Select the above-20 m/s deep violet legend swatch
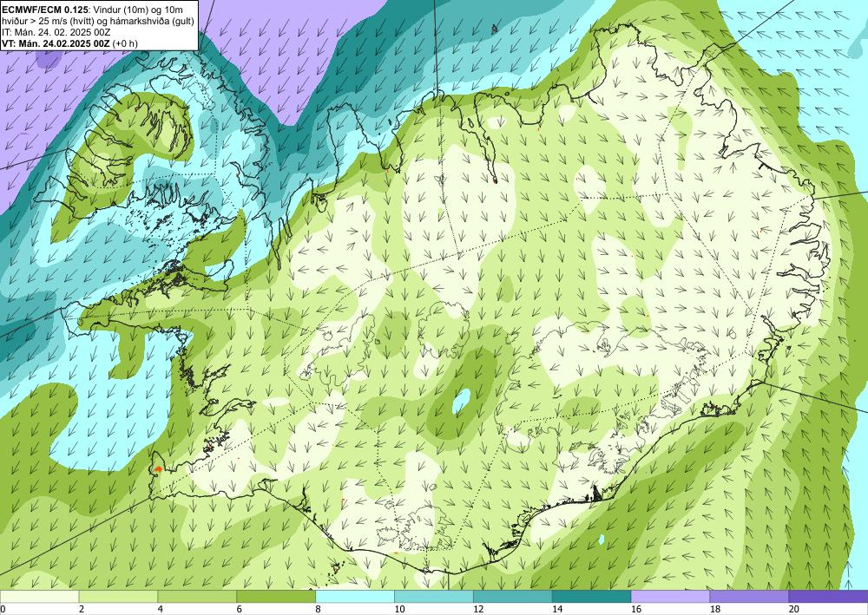The width and height of the screenshot is (868, 615). [x=829, y=596]
